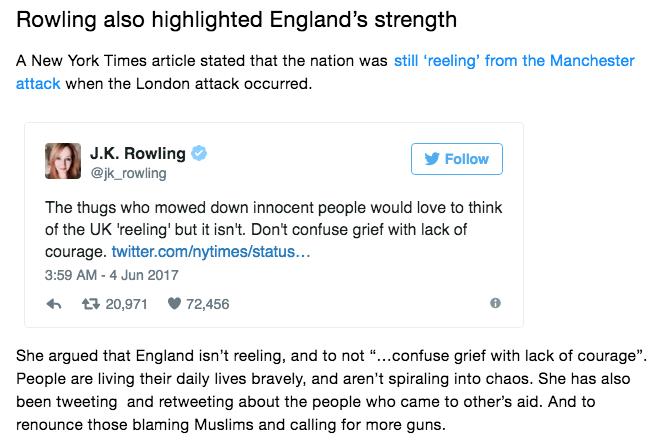
Task: Click the heart like icon
Action: [174, 304]
